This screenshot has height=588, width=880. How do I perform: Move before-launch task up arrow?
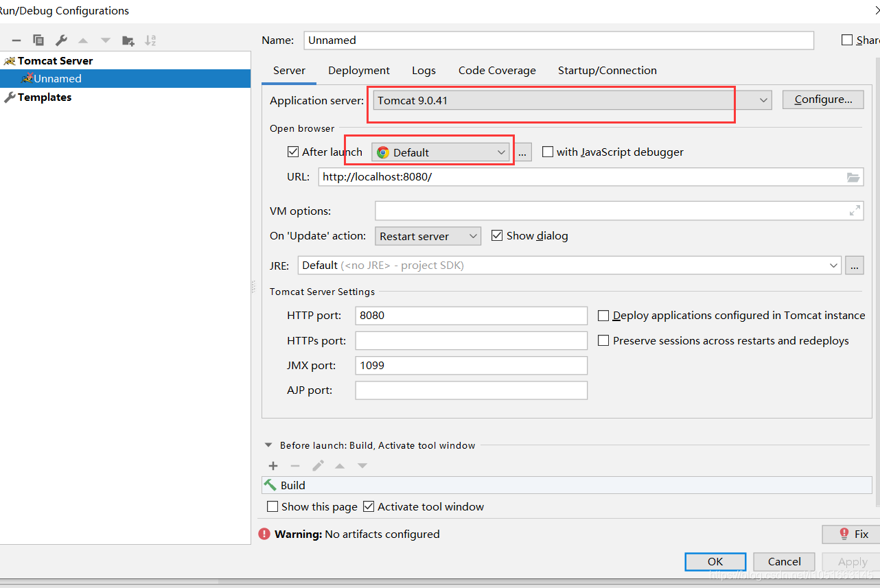340,466
